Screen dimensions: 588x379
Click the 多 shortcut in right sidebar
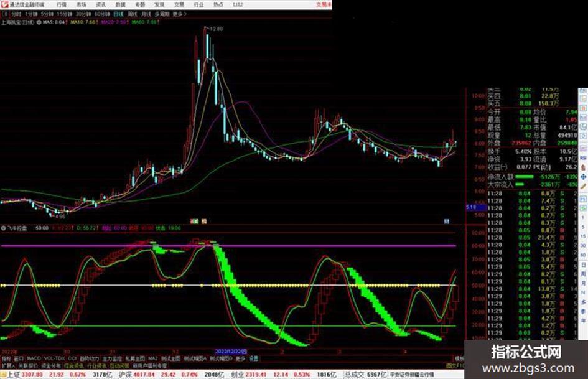583,302
